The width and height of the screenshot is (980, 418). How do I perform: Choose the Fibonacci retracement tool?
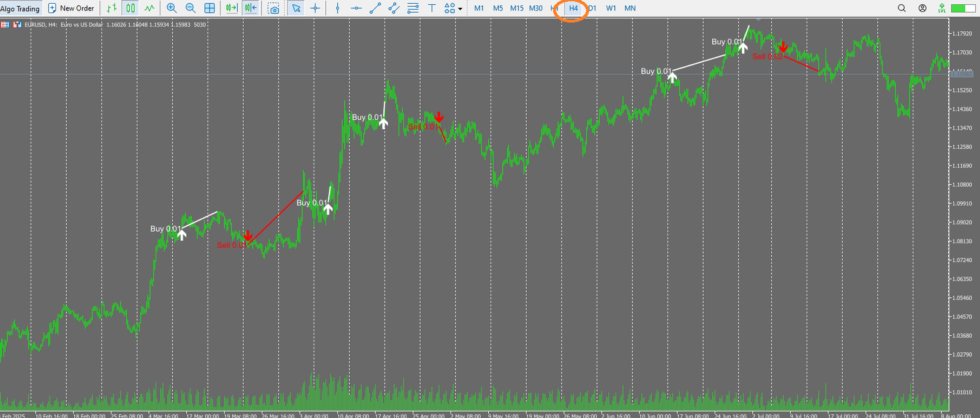(413, 8)
